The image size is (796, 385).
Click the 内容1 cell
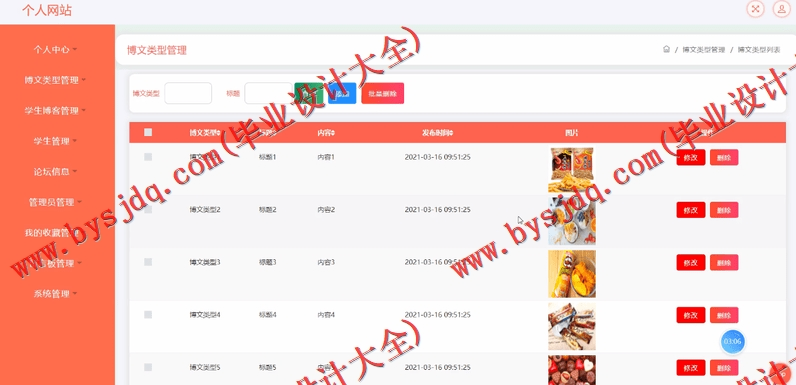[x=326, y=157]
